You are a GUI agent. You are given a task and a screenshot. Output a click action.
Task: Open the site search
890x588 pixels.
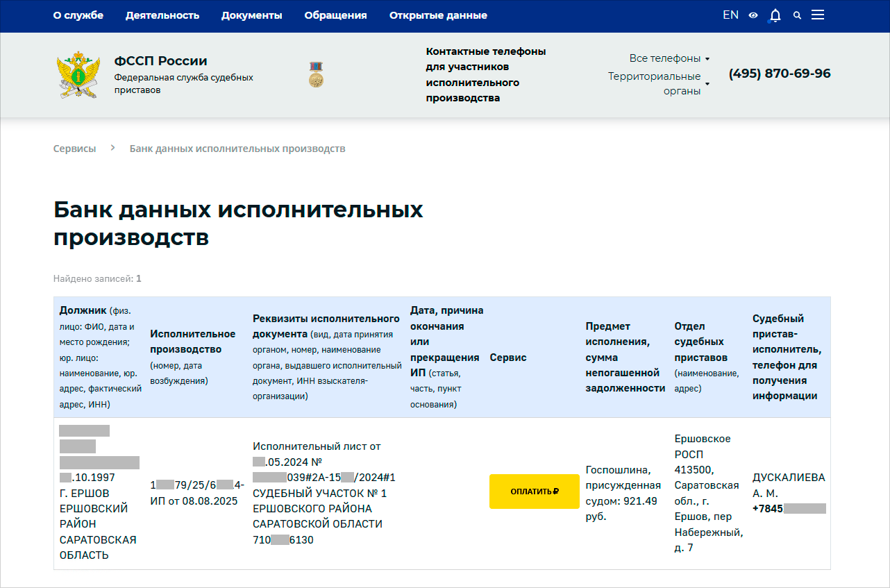[796, 15]
